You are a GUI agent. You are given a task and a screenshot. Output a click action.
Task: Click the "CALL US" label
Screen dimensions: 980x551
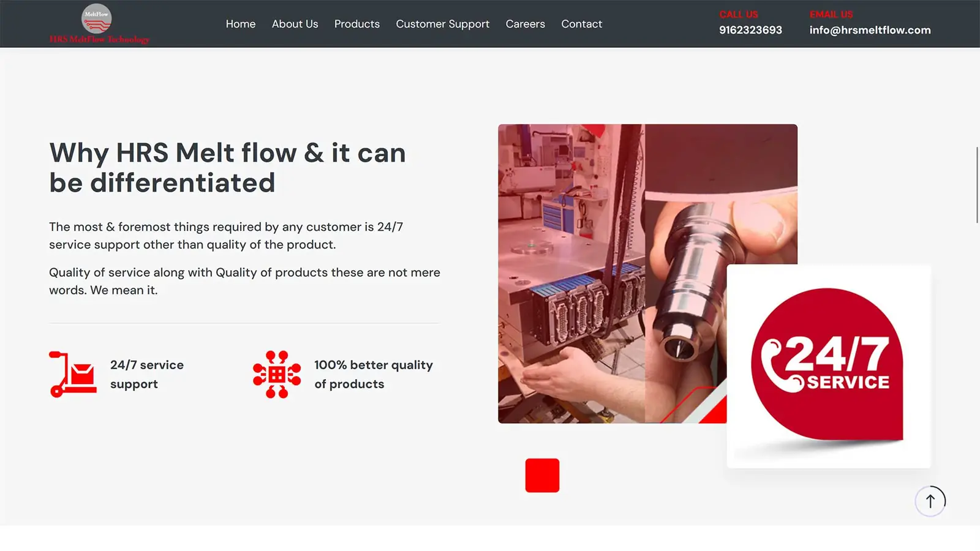[x=739, y=14]
